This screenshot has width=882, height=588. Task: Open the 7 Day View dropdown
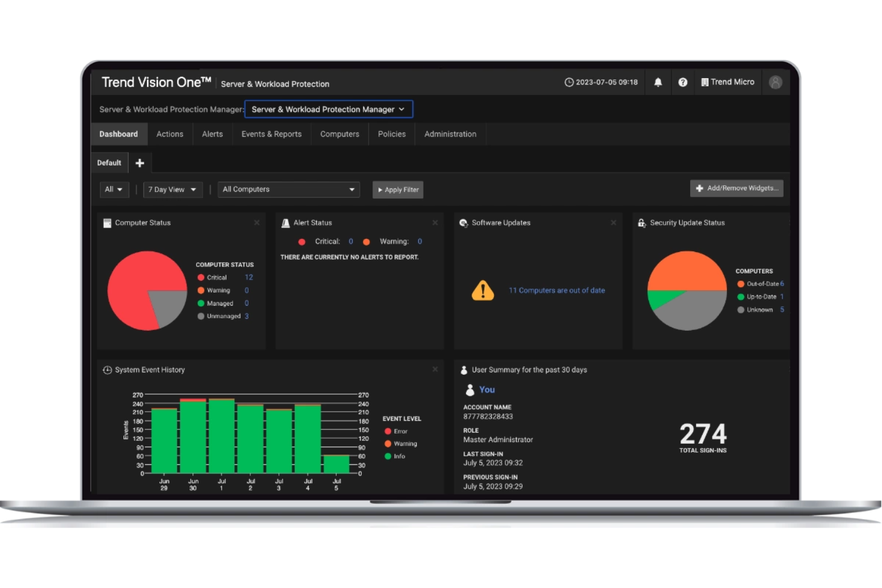173,189
